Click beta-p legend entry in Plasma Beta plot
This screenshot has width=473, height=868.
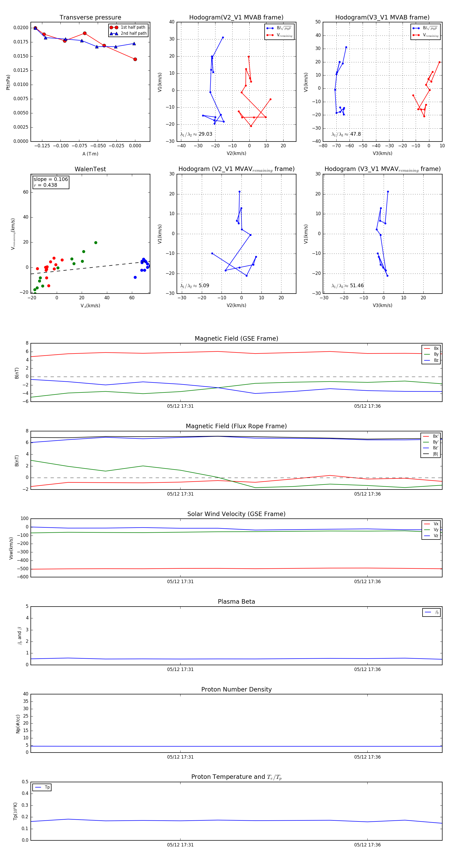431,612
